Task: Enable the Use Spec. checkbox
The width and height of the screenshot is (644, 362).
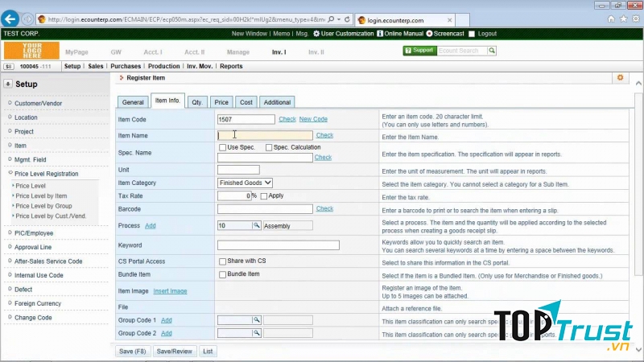Action: (223, 148)
